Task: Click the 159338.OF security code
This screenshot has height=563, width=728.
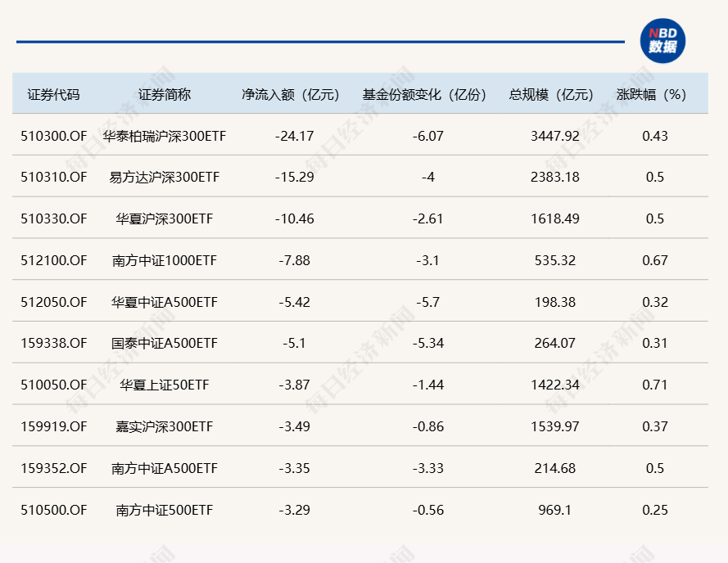Action: tap(54, 344)
